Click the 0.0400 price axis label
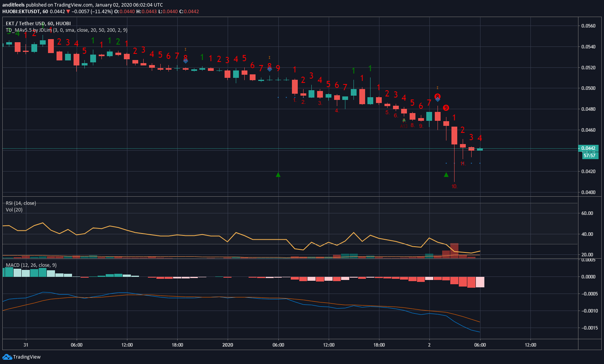The image size is (604, 364). click(588, 192)
